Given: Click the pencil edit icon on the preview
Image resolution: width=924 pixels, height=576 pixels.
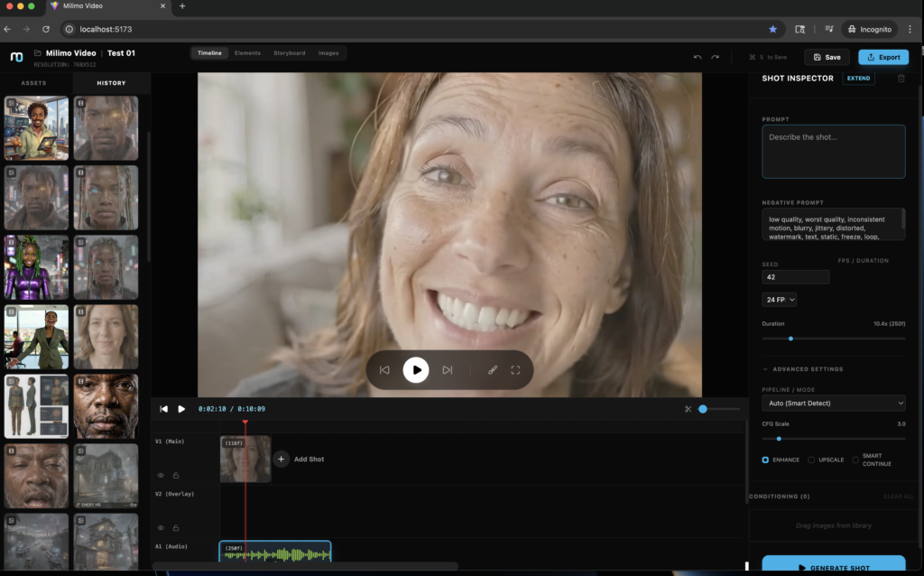Looking at the screenshot, I should [x=493, y=370].
